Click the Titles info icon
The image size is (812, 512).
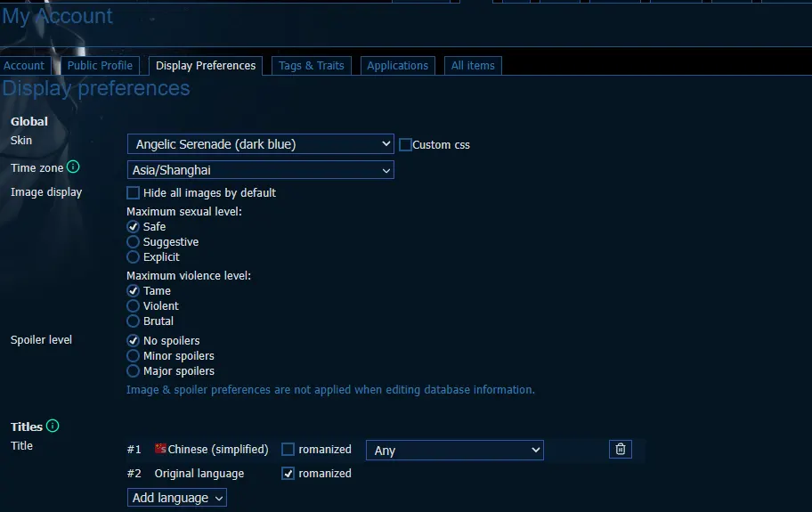point(53,426)
